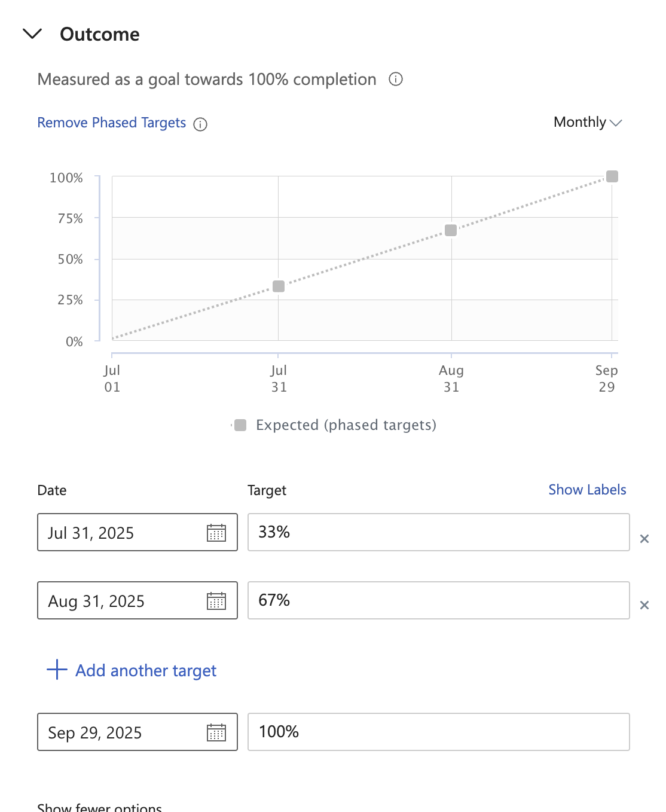Select the Jul 31 data point on the chart

tap(278, 286)
